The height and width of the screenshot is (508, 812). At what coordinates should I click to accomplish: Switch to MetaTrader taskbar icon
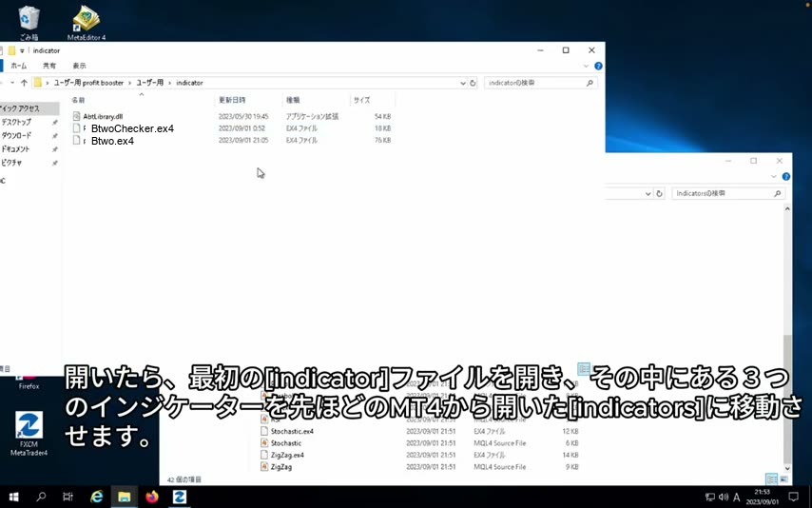tap(179, 497)
